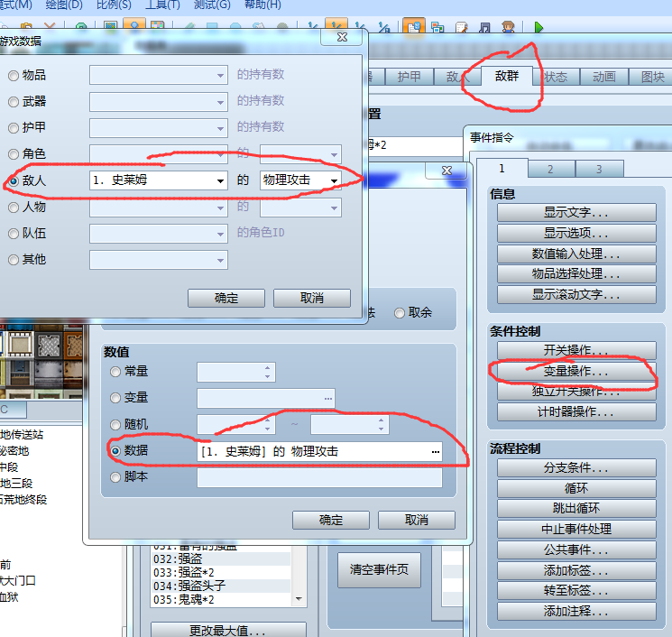
Task: Click the 分支条件... command button
Action: (576, 467)
